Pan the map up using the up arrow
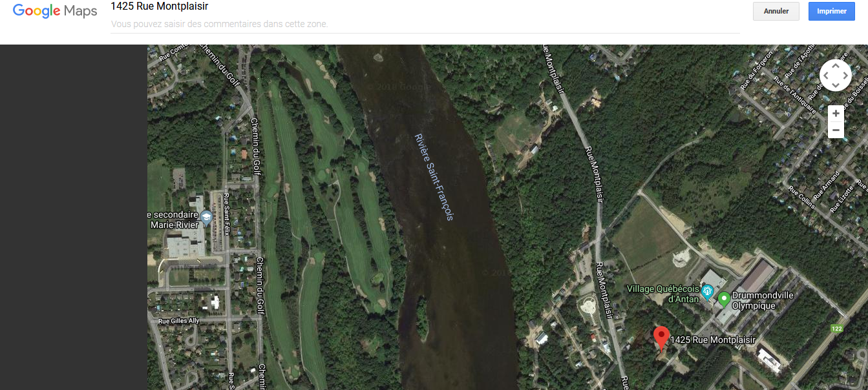868x390 pixels. [x=836, y=66]
